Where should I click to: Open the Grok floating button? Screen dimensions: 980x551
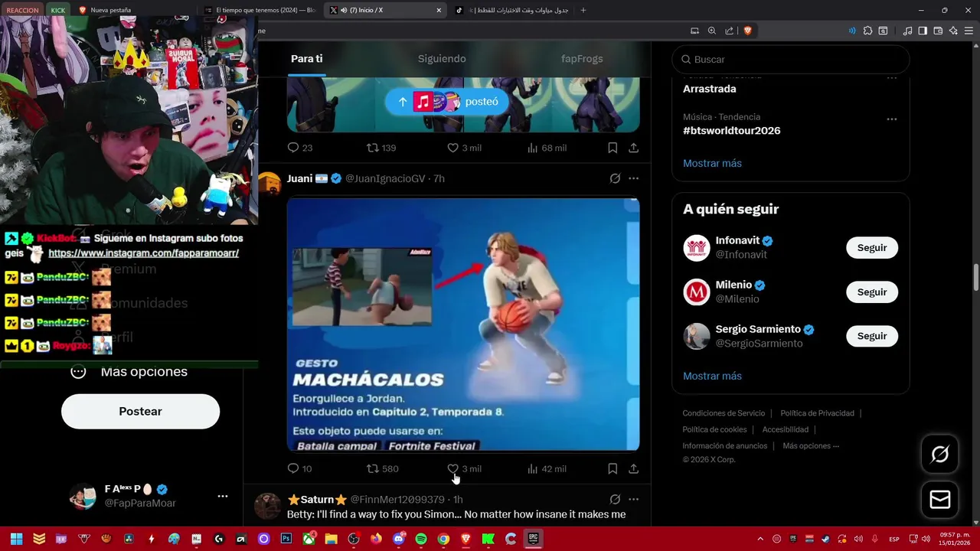(939, 455)
